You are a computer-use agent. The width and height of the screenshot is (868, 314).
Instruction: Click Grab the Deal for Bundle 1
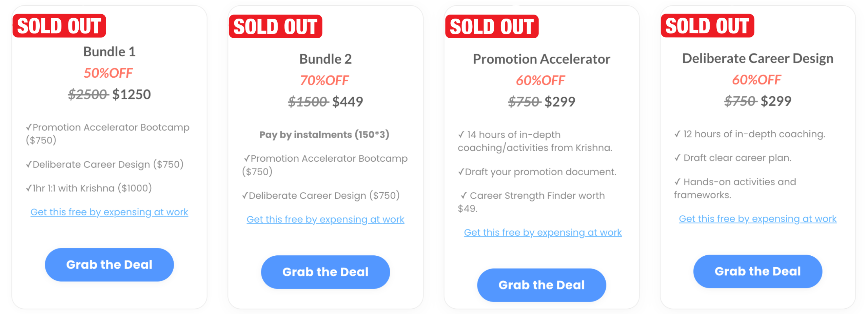pyautogui.click(x=109, y=264)
